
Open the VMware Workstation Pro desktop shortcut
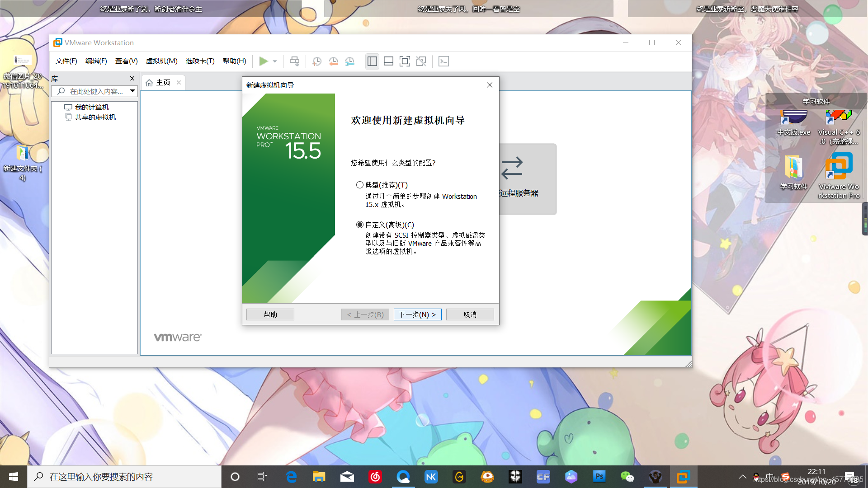click(x=839, y=176)
